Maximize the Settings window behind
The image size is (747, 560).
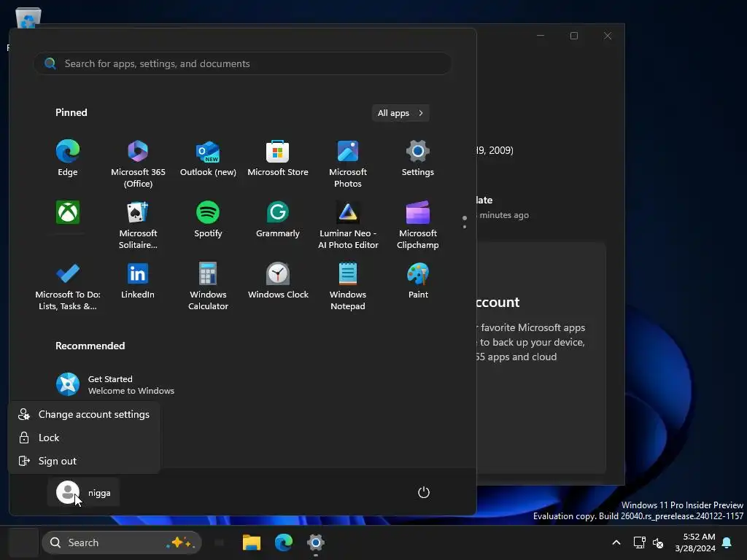point(574,36)
